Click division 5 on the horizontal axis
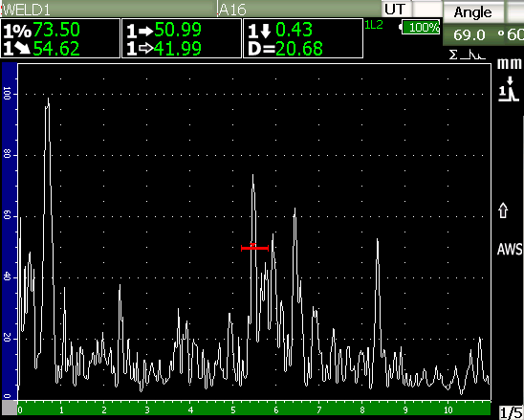This screenshot has height=420, width=524. [x=233, y=410]
